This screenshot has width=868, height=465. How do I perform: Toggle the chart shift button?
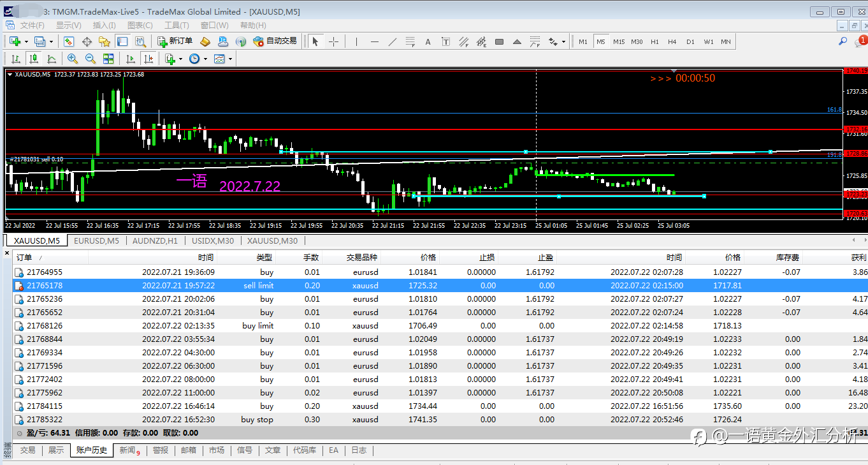coord(148,59)
